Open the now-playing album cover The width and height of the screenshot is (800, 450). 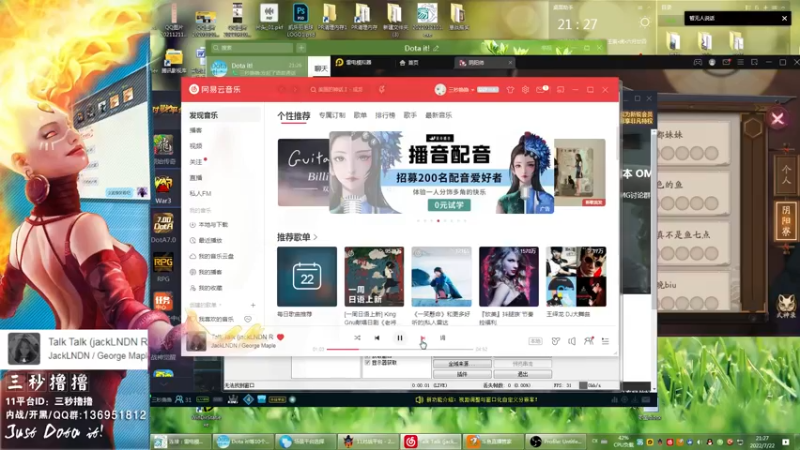pos(196,341)
